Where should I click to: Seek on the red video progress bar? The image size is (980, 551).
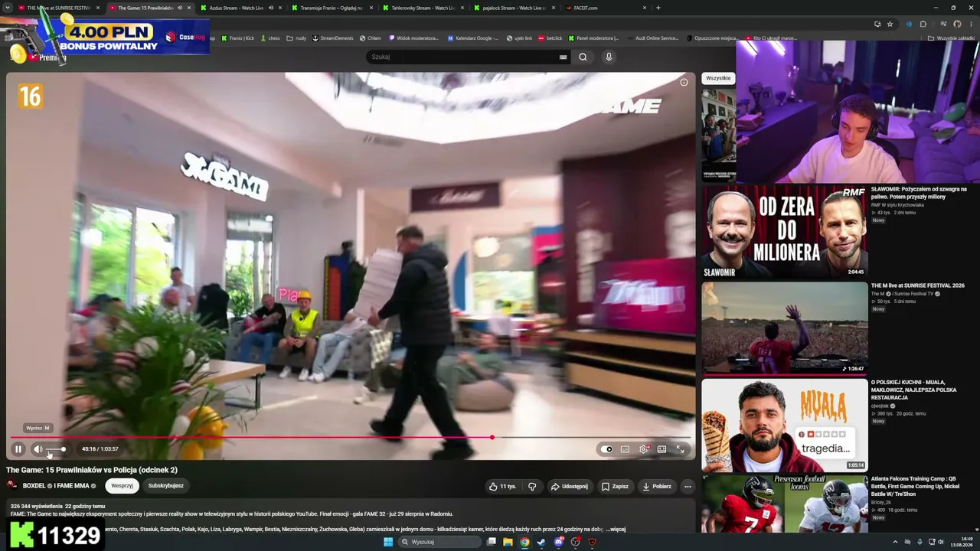(x=351, y=438)
